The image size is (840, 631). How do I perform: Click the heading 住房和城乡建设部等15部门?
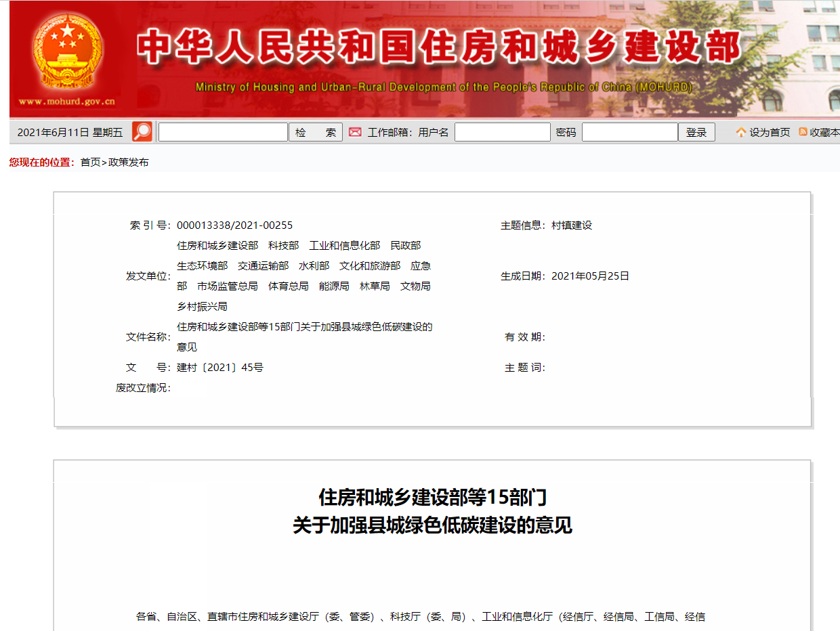[x=432, y=498]
